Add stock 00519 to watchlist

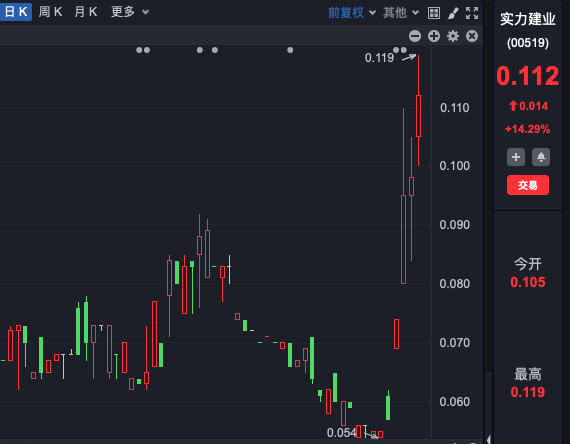click(x=516, y=157)
